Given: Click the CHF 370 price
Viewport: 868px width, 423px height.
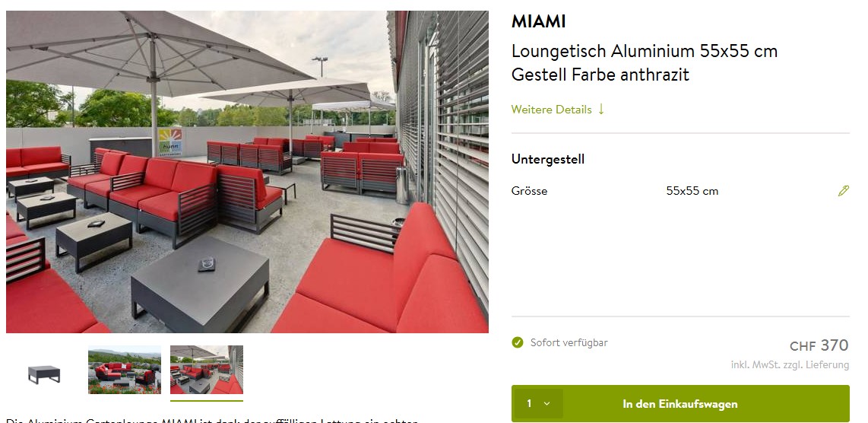Looking at the screenshot, I should point(819,345).
